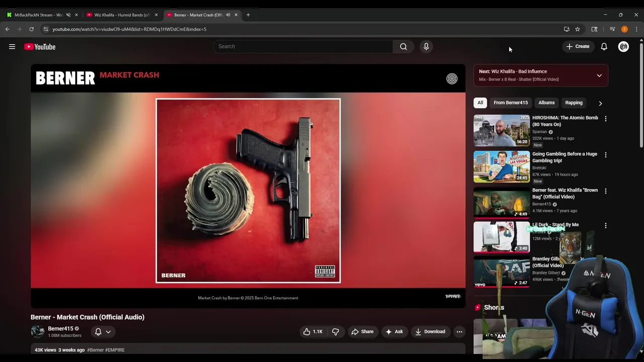Open Berner415 channel avatar
Image resolution: width=644 pixels, height=362 pixels.
coord(37,332)
